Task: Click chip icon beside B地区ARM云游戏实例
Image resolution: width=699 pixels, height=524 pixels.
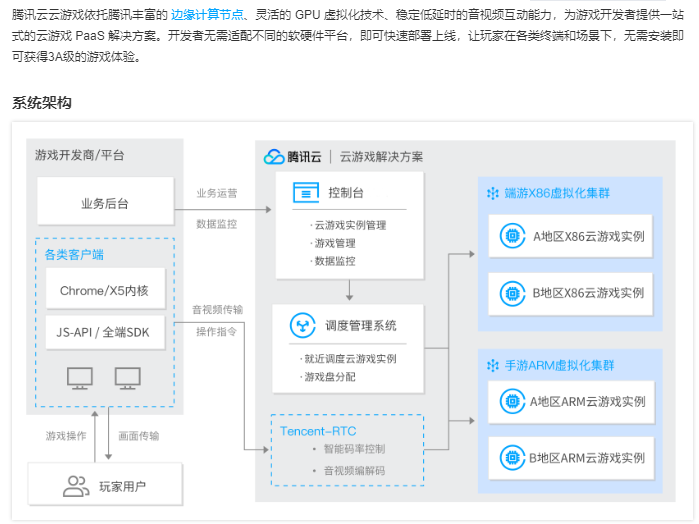Action: [512, 458]
